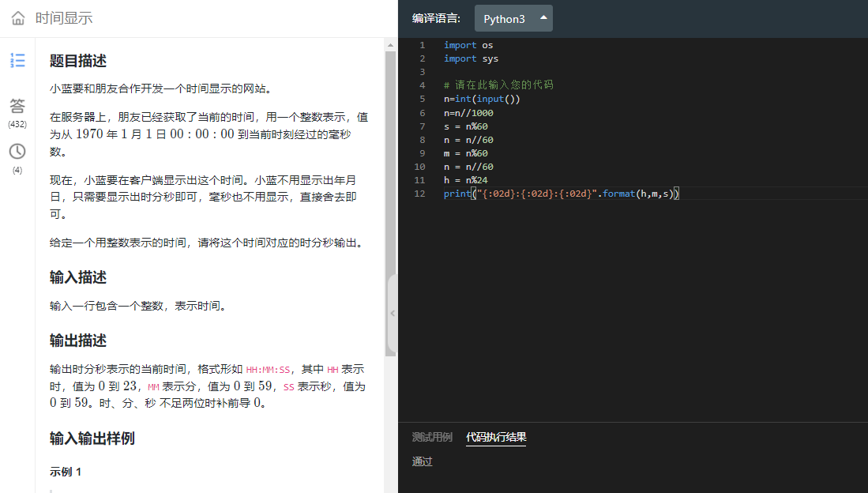Click the home icon in the sidebar
Screen dimensions: 868x493
point(17,17)
